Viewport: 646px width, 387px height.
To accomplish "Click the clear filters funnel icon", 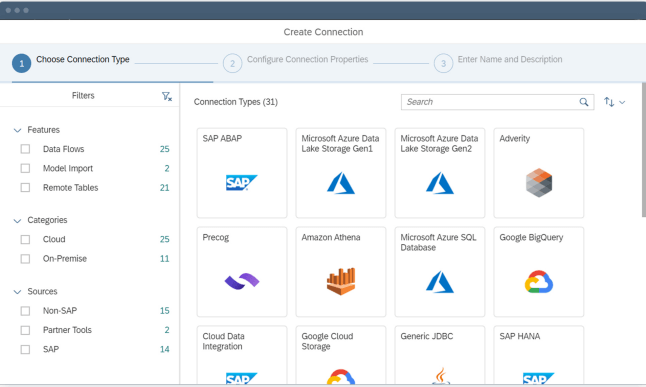I will click(x=167, y=96).
